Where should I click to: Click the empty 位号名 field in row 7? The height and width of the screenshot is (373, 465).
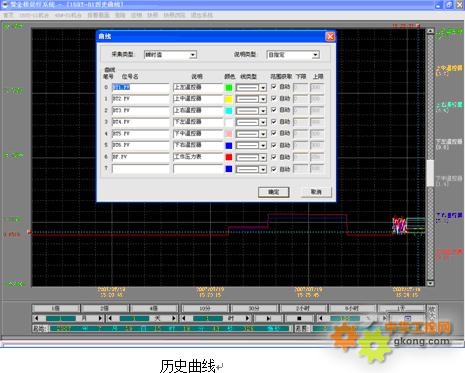tap(141, 169)
